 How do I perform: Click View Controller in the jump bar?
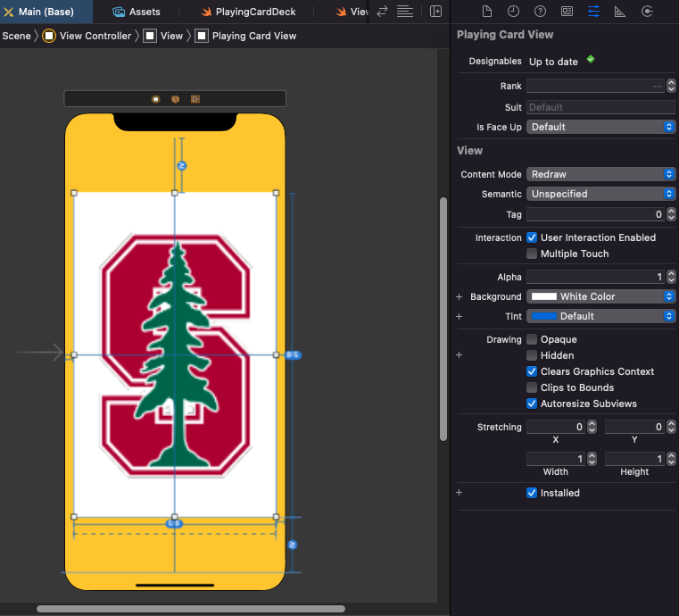click(x=87, y=36)
